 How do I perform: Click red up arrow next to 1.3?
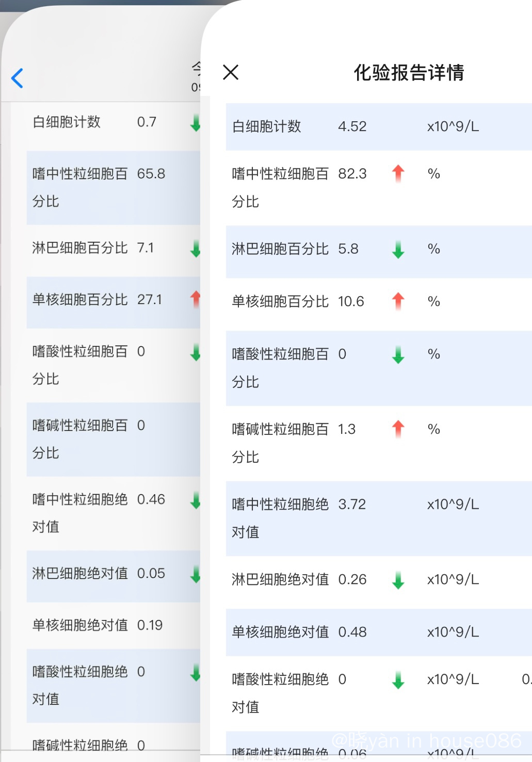[x=398, y=429]
